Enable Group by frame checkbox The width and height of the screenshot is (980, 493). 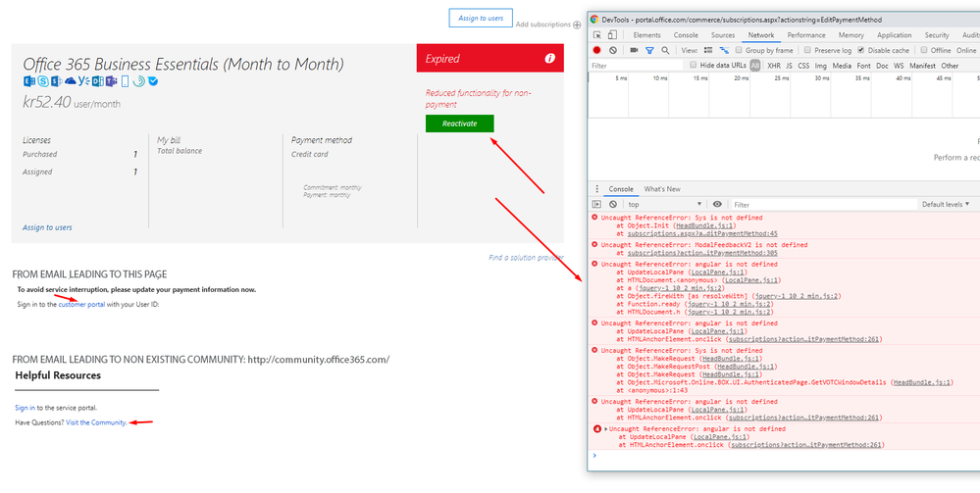[739, 50]
